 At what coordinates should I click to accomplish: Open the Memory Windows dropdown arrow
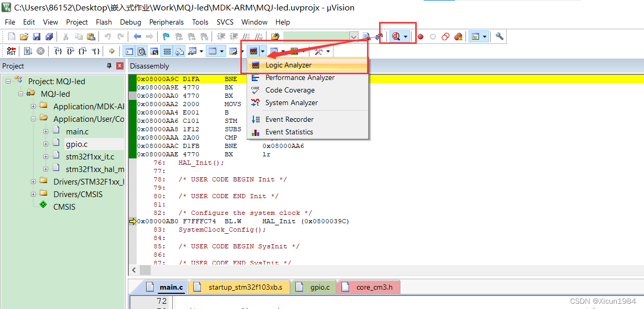point(222,51)
